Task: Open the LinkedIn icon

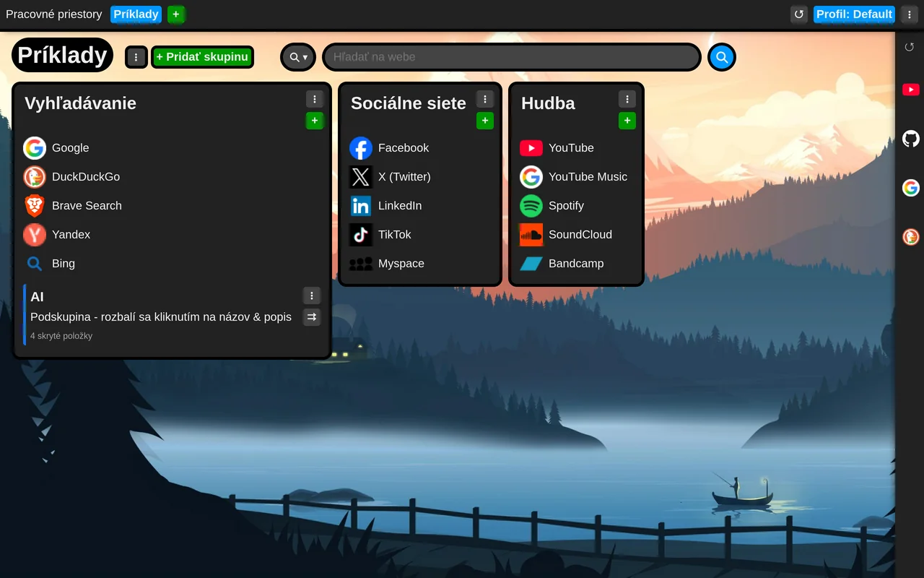Action: click(x=361, y=206)
